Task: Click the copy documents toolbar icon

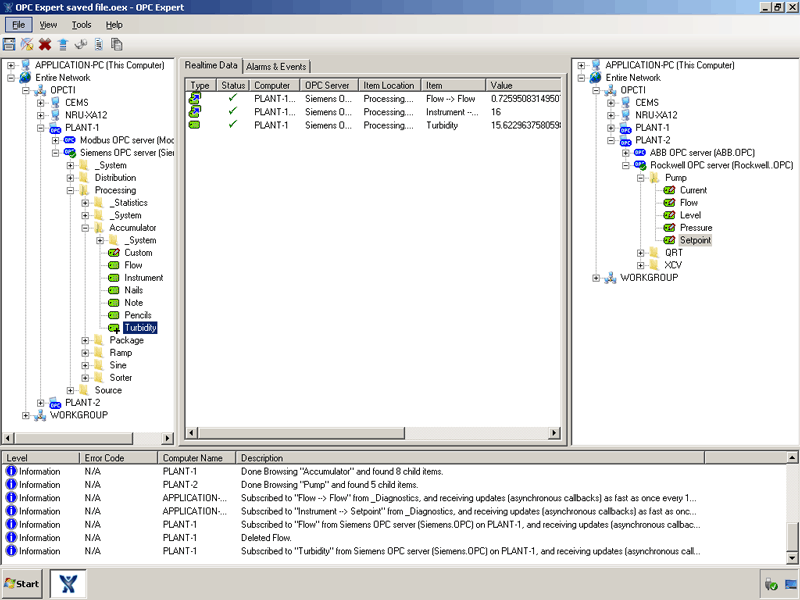Action: [117, 44]
